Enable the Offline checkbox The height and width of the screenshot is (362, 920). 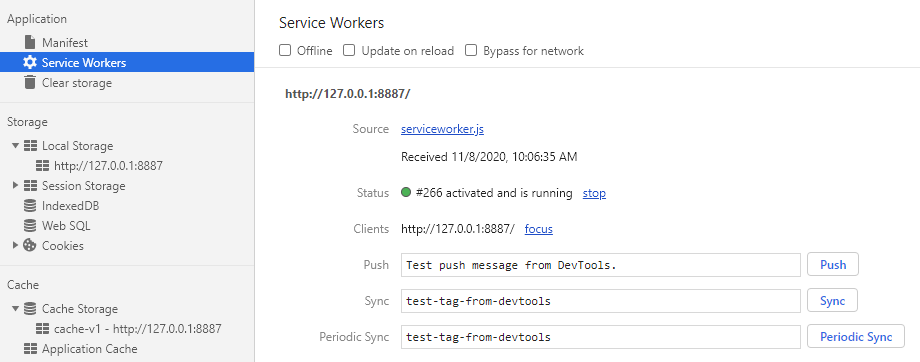coord(285,50)
